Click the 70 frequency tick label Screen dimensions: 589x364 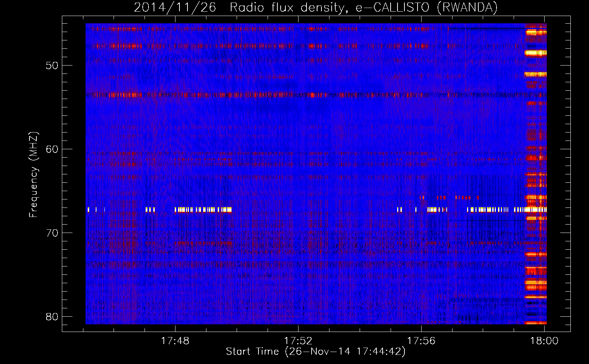click(x=52, y=233)
